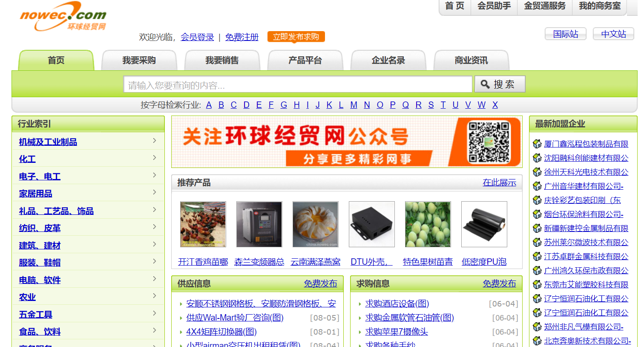Click icon beside 苏州莱尔微波技术 company
The height and width of the screenshot is (347, 644).
[537, 243]
